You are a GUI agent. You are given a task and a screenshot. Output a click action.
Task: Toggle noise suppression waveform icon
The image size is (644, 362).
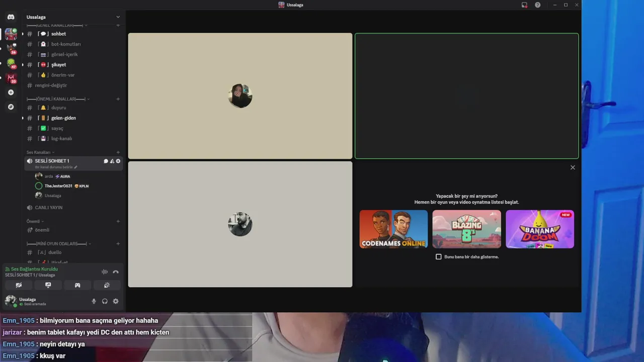pos(105,272)
